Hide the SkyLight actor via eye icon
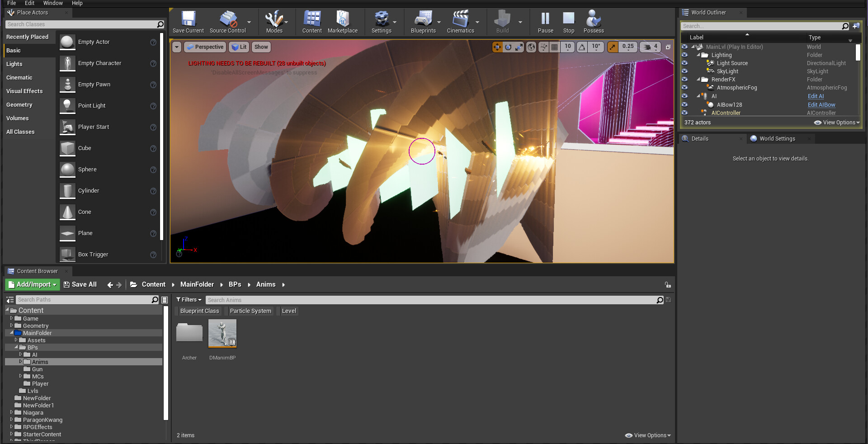868x444 pixels. click(x=684, y=71)
